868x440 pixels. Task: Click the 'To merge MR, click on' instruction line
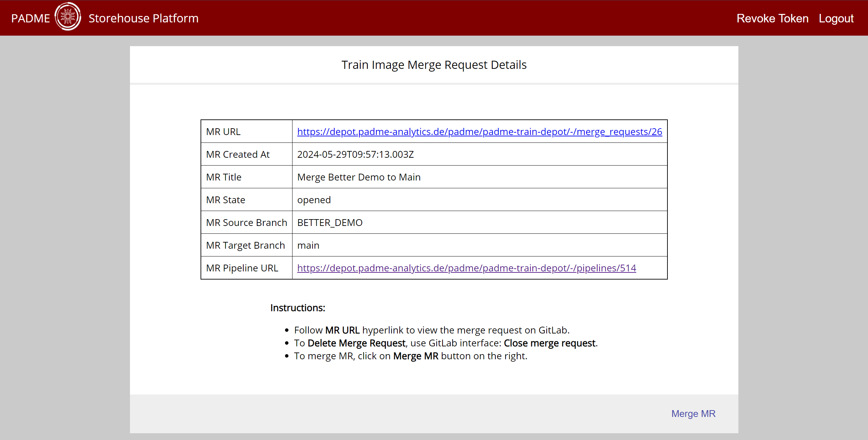(x=411, y=356)
